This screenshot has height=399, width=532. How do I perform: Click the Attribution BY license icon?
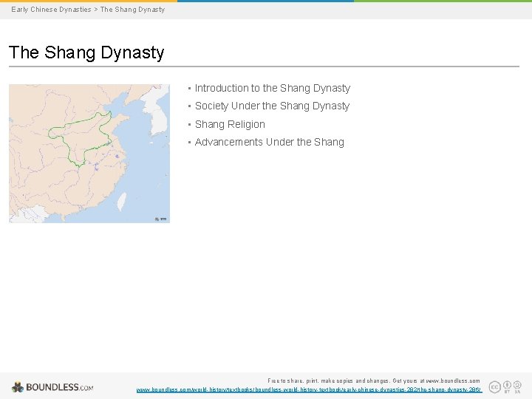(x=507, y=386)
